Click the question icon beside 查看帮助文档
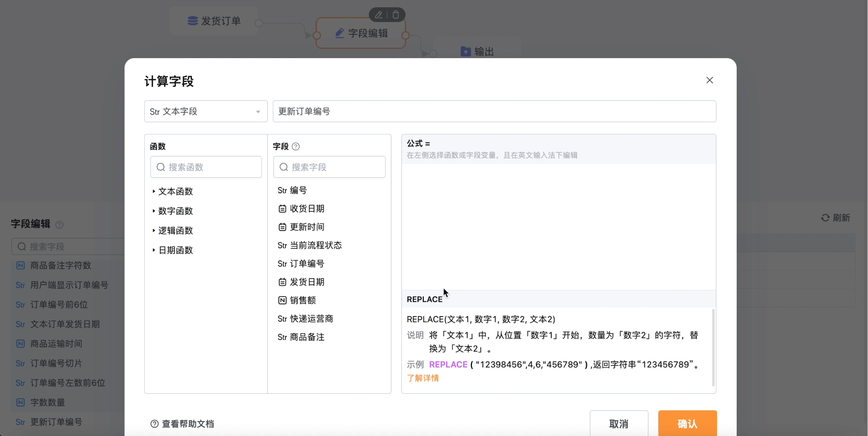Screen dimensions: 868x436 [x=154, y=424]
